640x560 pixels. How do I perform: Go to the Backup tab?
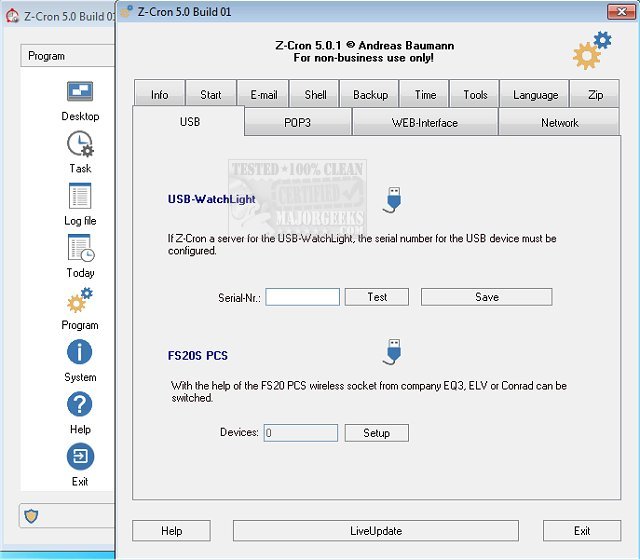pos(370,95)
